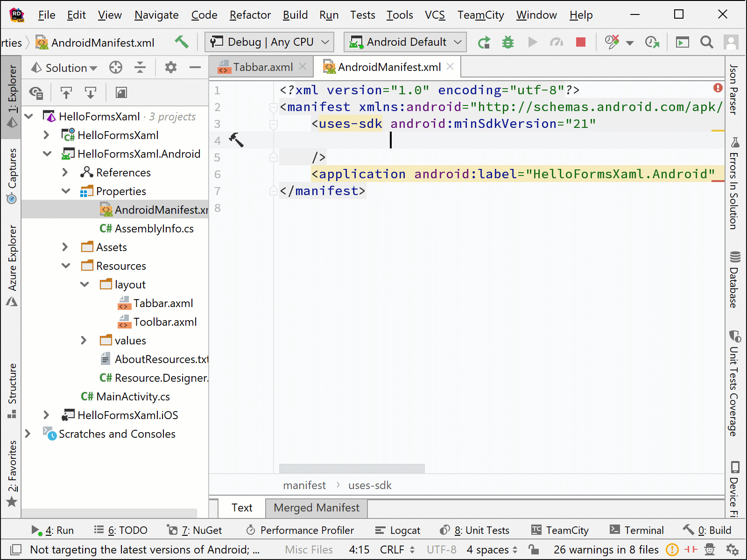Hide the Solution explorer panel
747x560 pixels.
[195, 68]
